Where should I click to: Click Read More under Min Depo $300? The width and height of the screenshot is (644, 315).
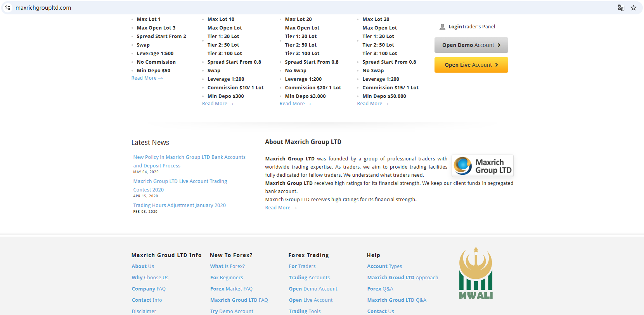[217, 104]
